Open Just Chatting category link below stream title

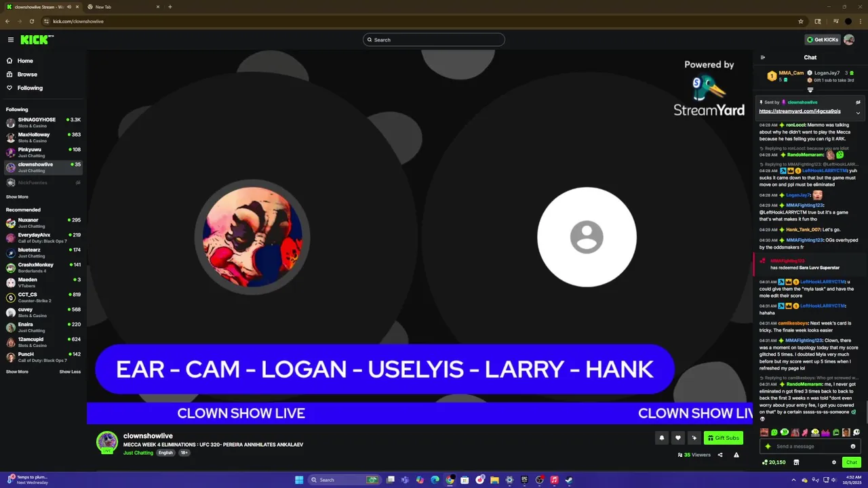pos(138,453)
